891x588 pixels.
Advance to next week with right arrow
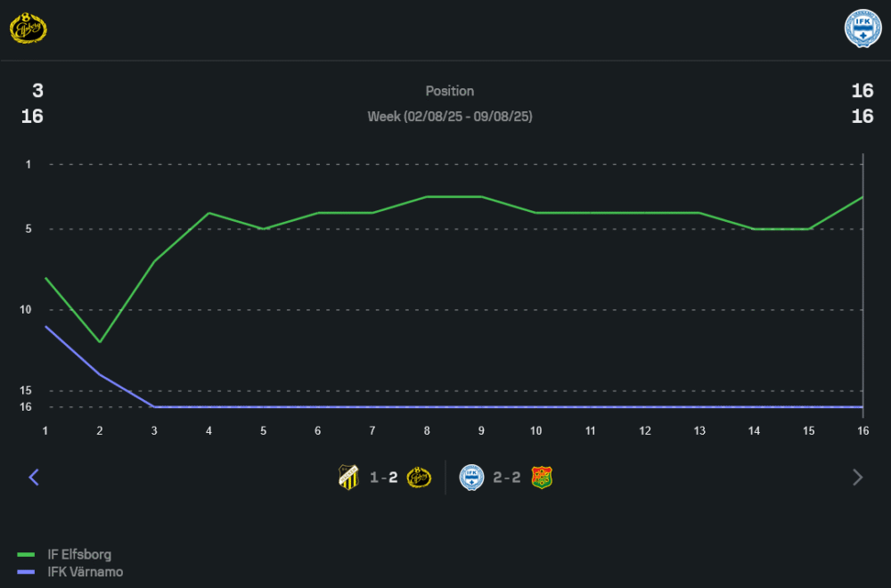857,478
